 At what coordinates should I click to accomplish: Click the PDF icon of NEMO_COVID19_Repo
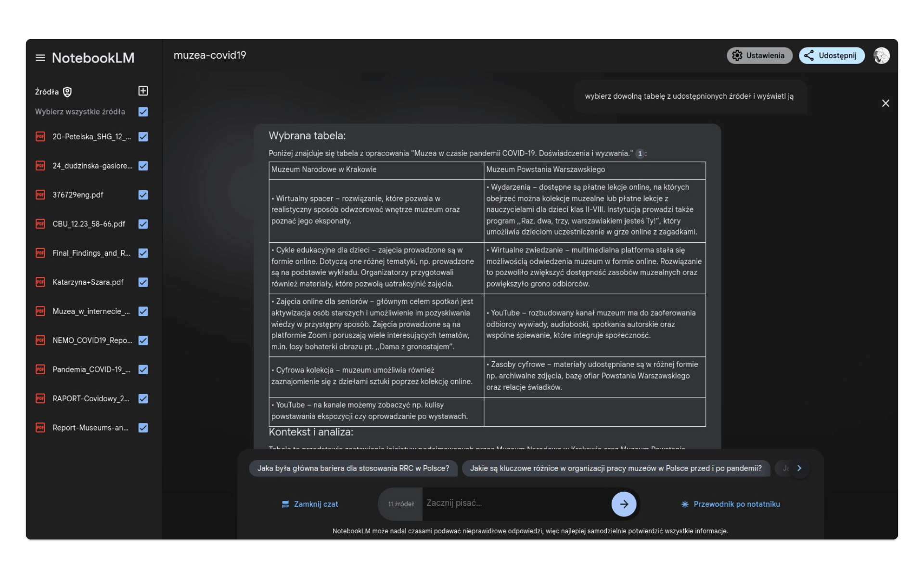coord(40,341)
